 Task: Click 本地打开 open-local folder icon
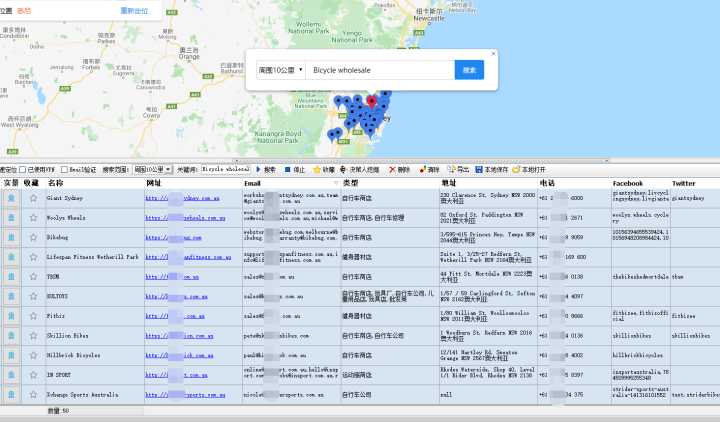point(516,169)
